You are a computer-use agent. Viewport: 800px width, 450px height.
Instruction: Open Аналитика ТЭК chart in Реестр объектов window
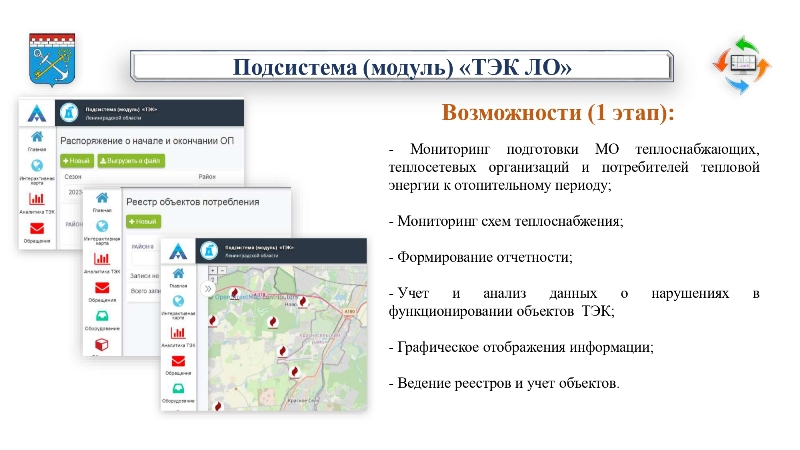(x=102, y=259)
